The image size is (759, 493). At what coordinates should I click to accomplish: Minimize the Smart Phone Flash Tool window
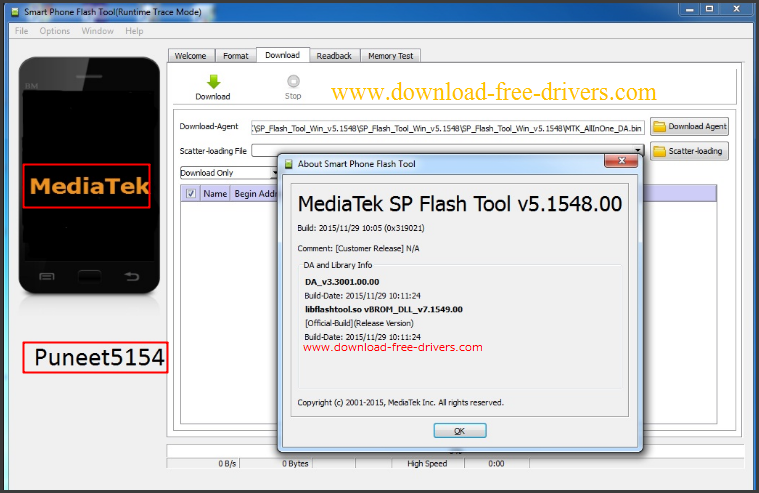[x=689, y=9]
